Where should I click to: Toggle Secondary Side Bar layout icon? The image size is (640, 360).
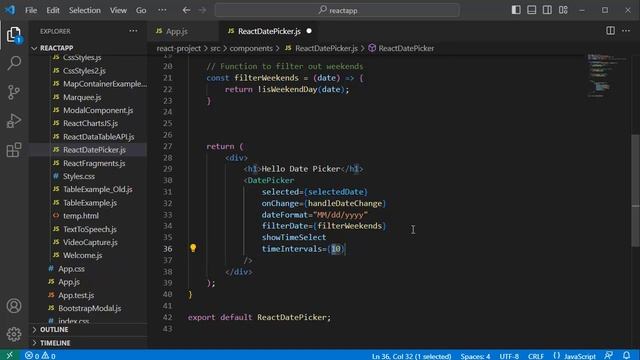tap(547, 10)
